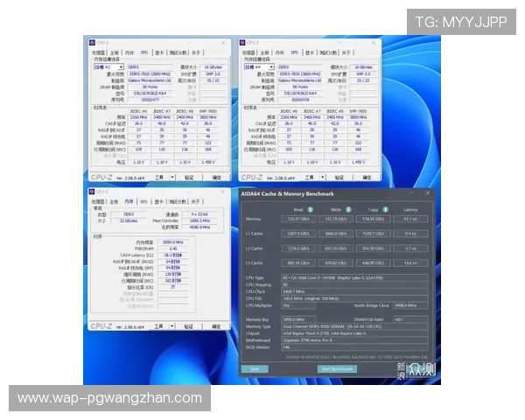Screen dimensions: 525x420
Task: Click the Memory Read value 122.47 GB/s
Action: tap(298, 219)
